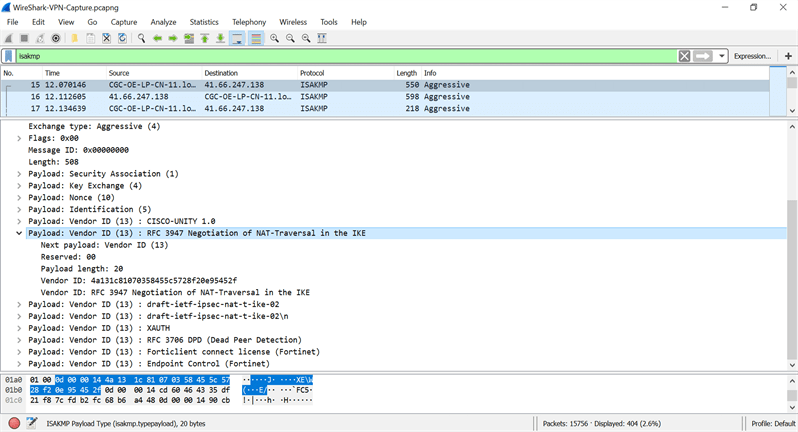Screen dimensions: 798x432
Task: Start capturing packets with the shark fin icon
Action: pyautogui.click(x=8, y=38)
